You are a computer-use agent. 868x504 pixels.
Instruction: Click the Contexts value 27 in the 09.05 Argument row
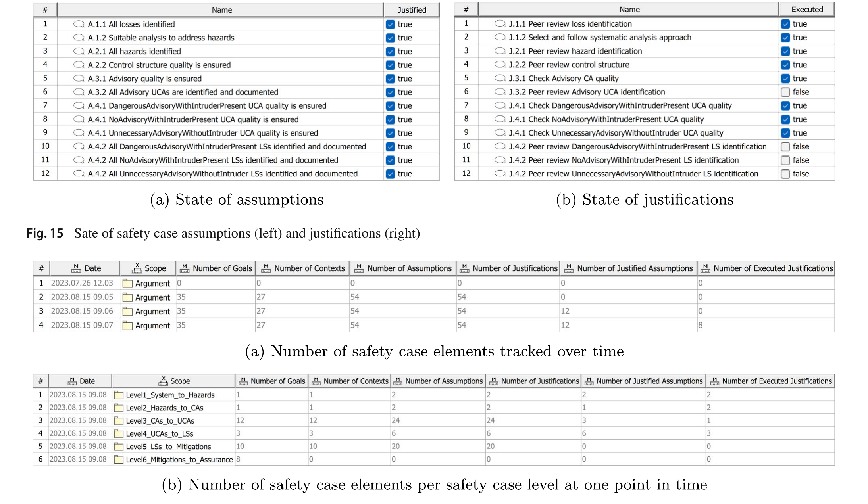pos(261,297)
